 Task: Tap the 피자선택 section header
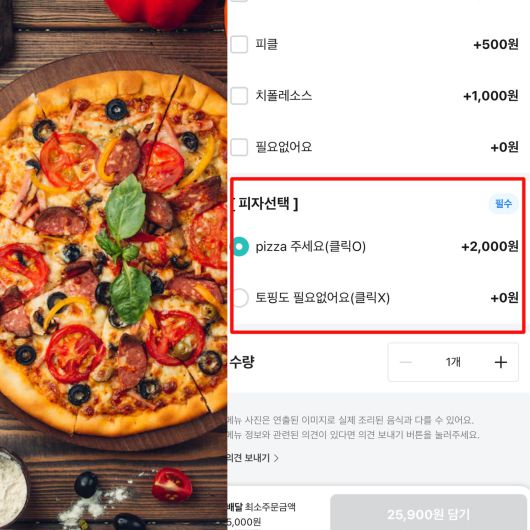point(265,203)
